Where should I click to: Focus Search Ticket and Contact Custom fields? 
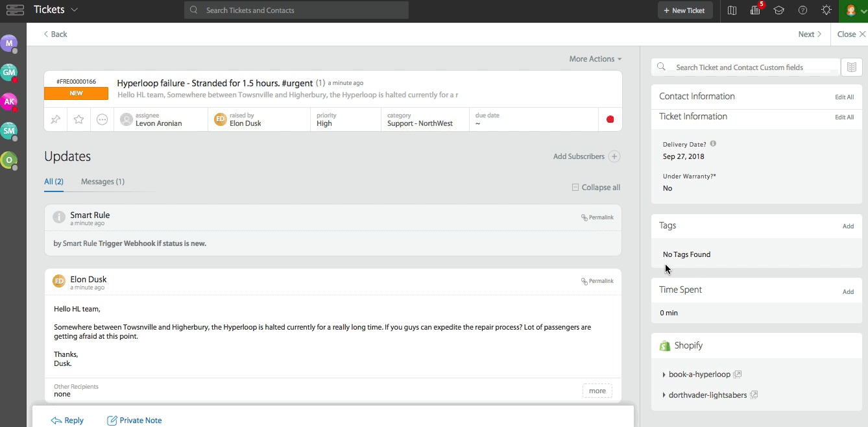746,67
